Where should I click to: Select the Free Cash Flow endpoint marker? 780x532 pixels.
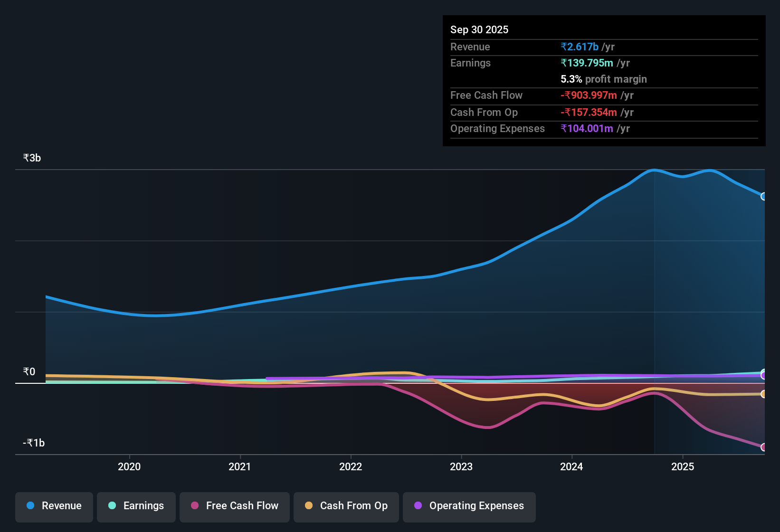764,447
